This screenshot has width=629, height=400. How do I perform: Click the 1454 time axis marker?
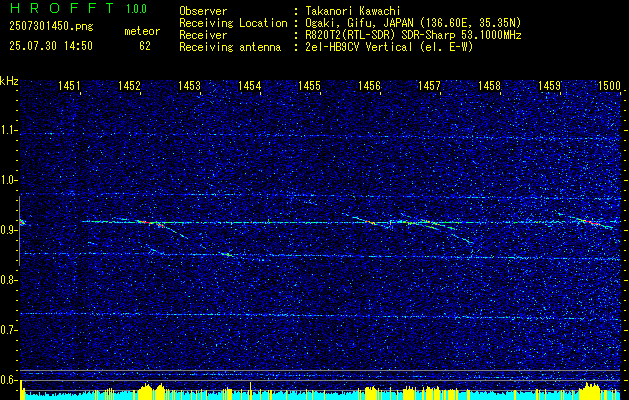[x=250, y=85]
